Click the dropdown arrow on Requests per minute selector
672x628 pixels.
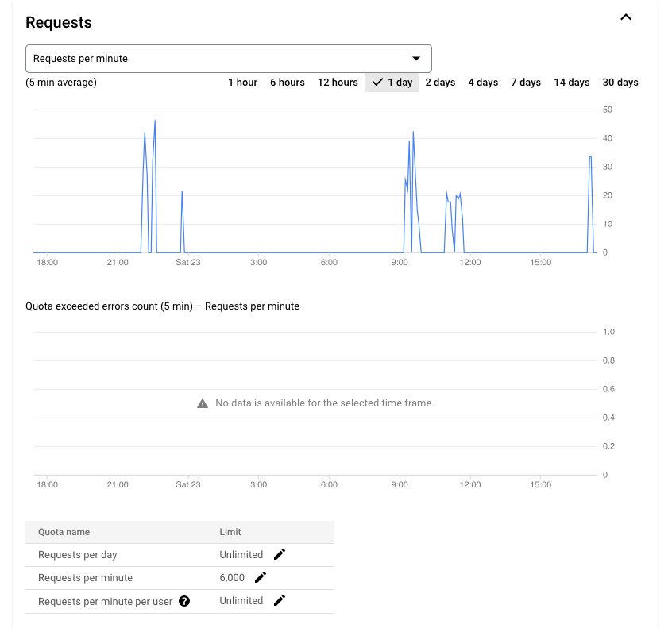coord(416,58)
